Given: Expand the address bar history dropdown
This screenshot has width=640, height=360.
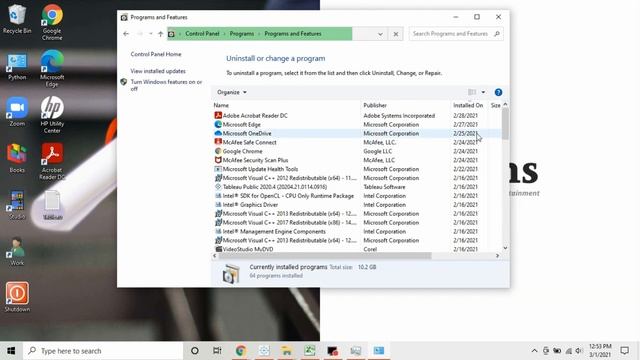Looking at the screenshot, I should click(380, 34).
